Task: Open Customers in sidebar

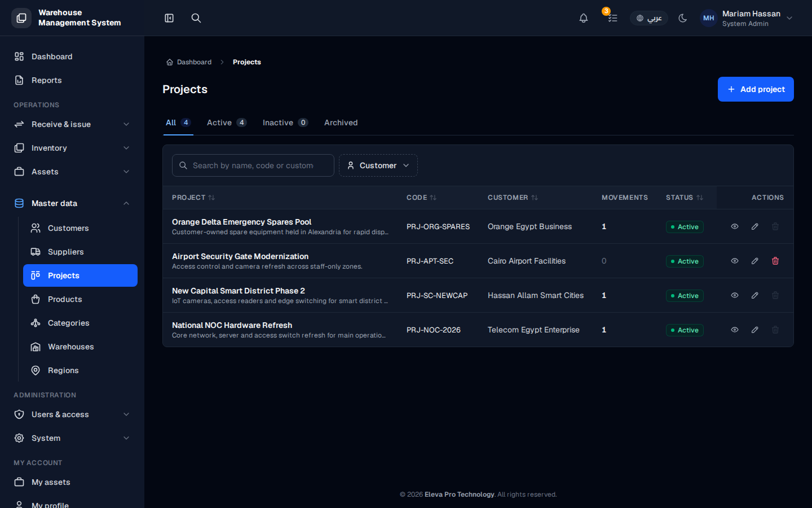Action: 80,228
